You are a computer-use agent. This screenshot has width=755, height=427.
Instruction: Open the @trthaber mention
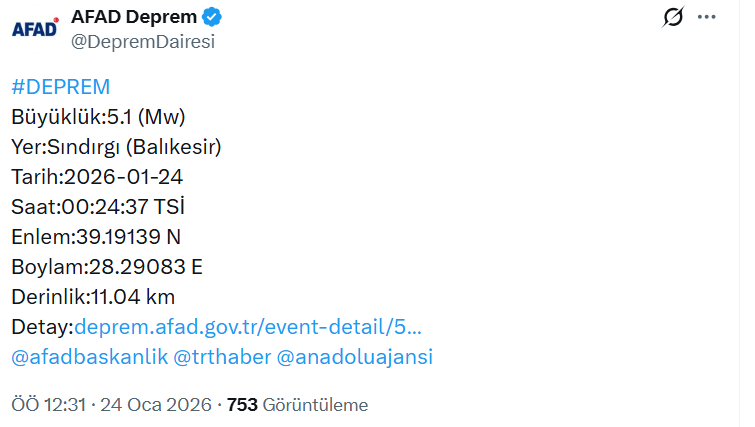(219, 357)
